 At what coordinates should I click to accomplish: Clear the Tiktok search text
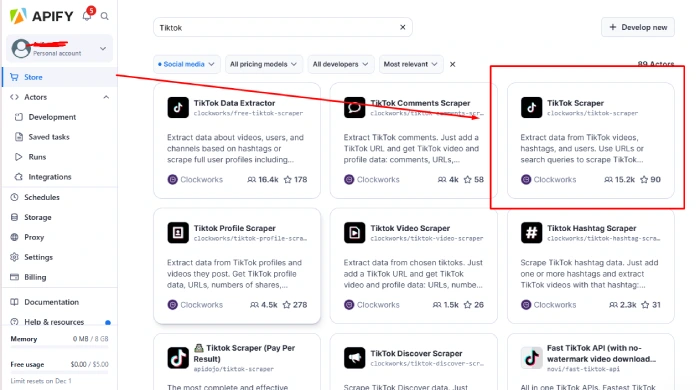[403, 27]
